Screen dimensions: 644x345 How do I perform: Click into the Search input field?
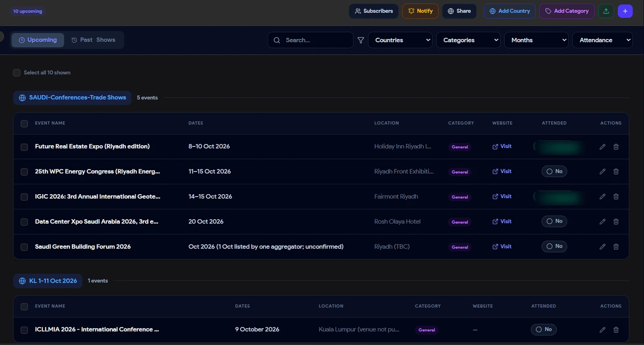[x=310, y=40]
